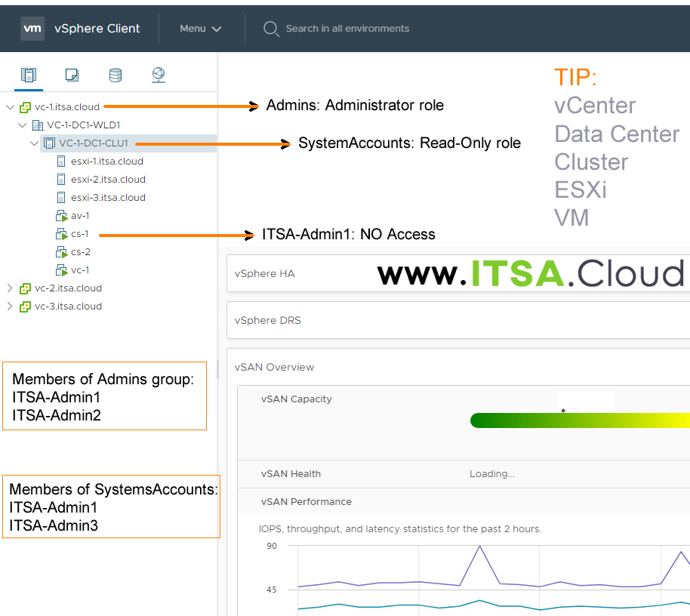This screenshot has width=690, height=616.
Task: Click the vSAN Performance label
Action: tap(306, 501)
